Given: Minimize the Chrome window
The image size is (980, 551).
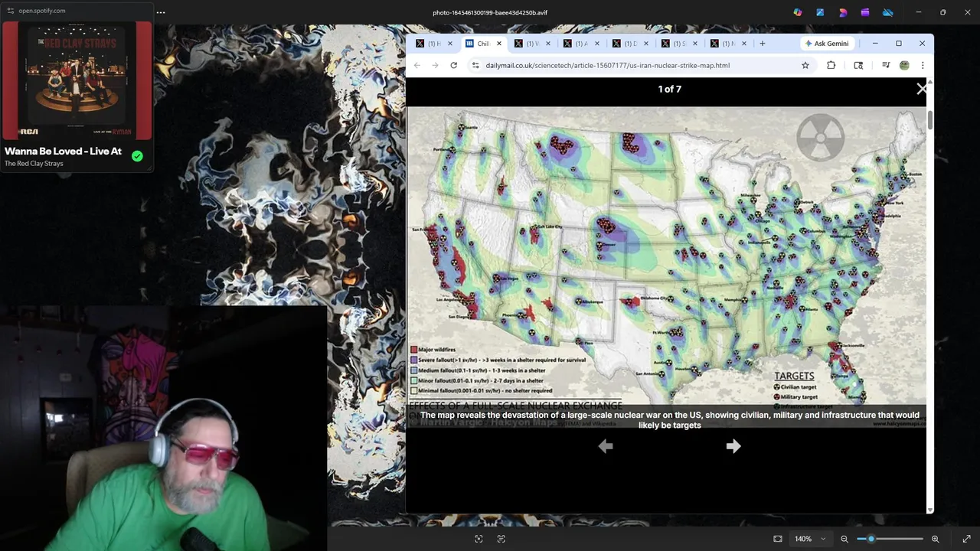Looking at the screenshot, I should coord(875,44).
